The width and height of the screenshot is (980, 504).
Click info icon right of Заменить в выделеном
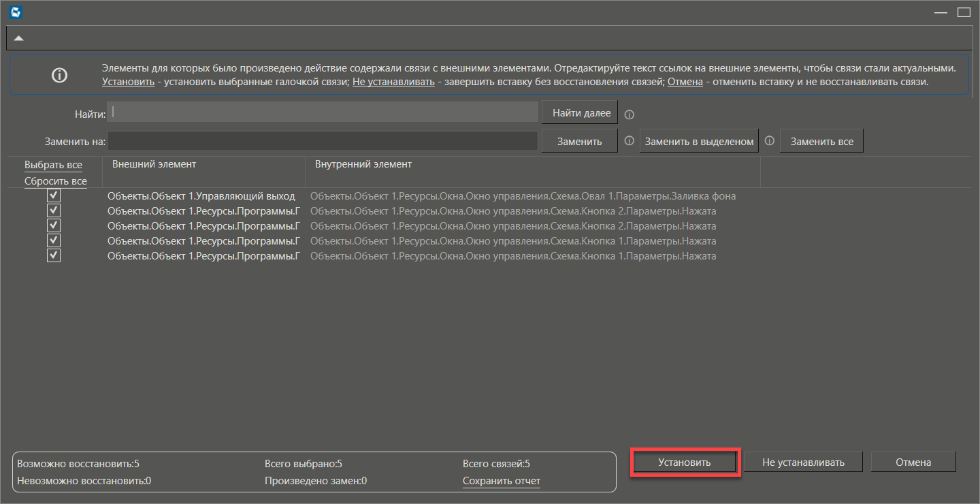point(770,141)
